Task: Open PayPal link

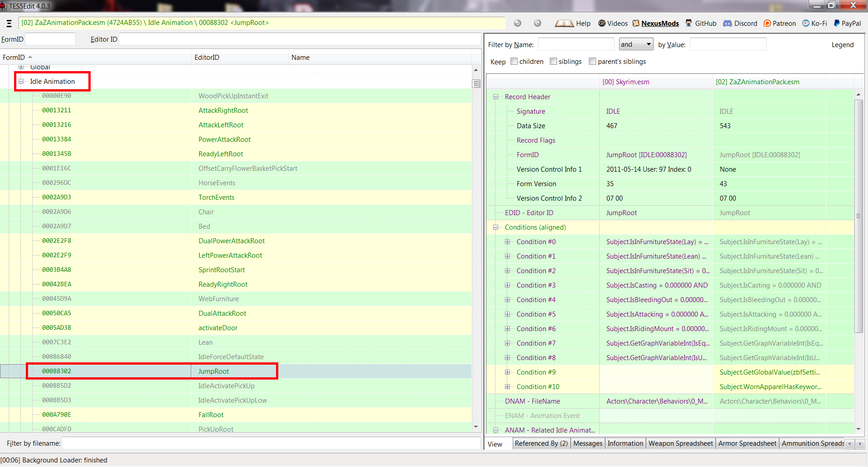Action: [x=847, y=24]
